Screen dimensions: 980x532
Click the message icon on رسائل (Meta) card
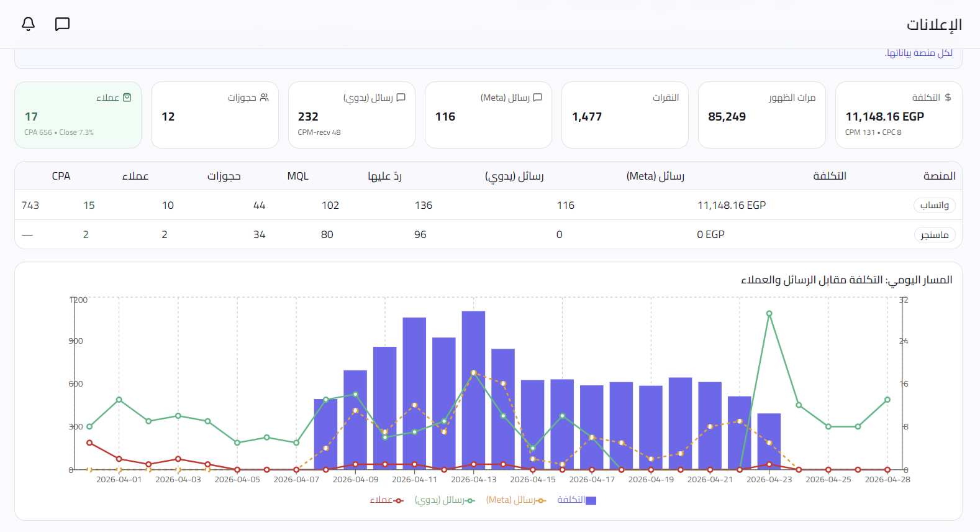tap(538, 98)
